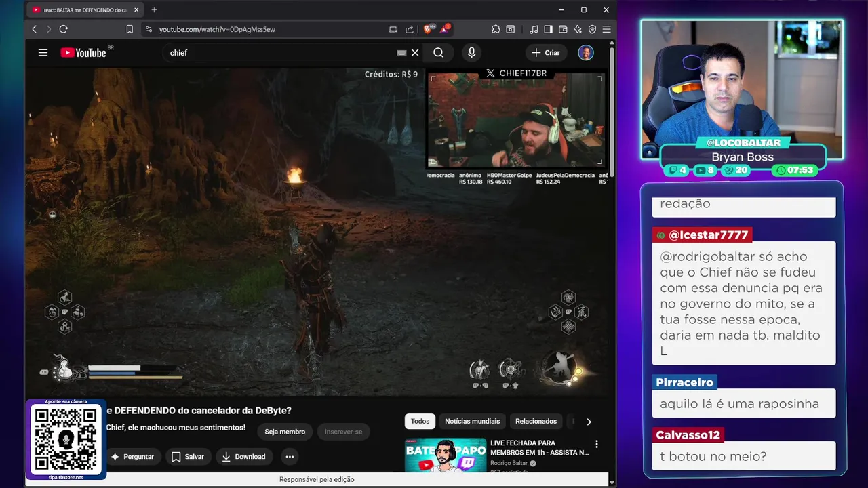Click the @lcestar7777 chat username

(703, 235)
